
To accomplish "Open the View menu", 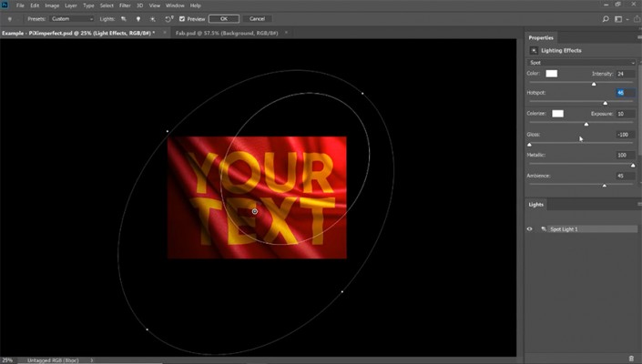I will [x=155, y=5].
